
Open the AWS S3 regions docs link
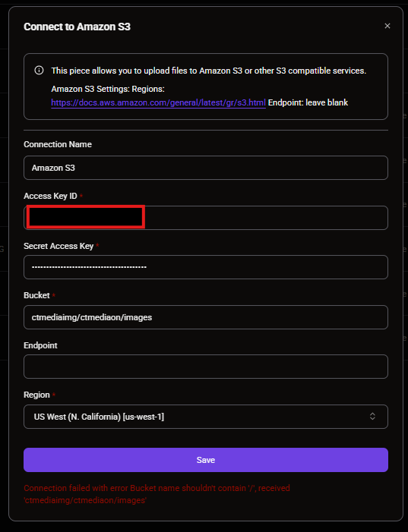[158, 102]
